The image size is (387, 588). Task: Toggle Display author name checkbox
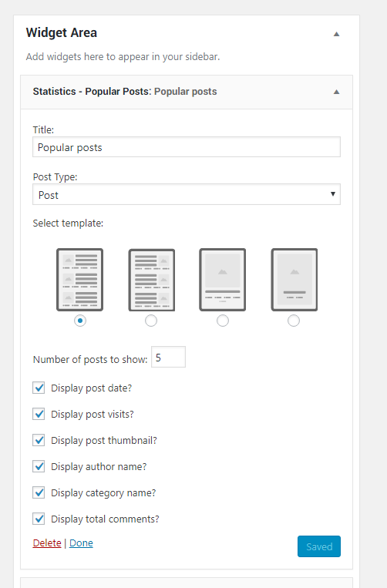pos(39,466)
